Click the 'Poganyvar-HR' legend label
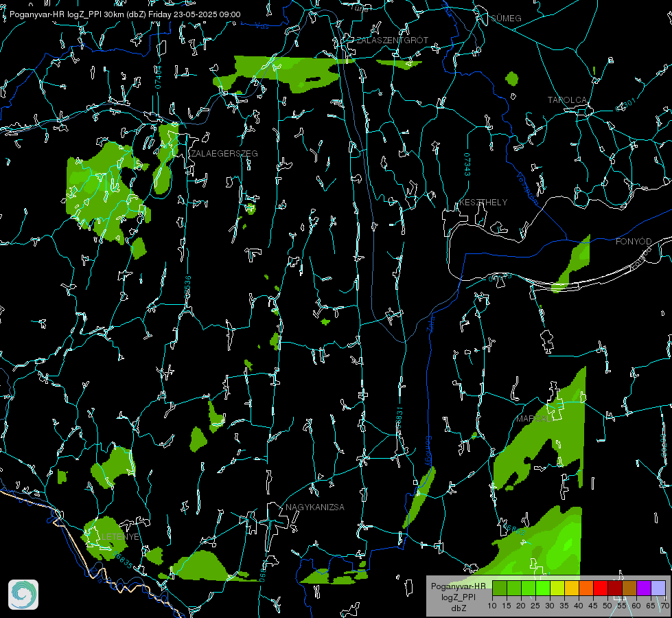Image resolution: width=672 pixels, height=618 pixels. pyautogui.click(x=458, y=586)
